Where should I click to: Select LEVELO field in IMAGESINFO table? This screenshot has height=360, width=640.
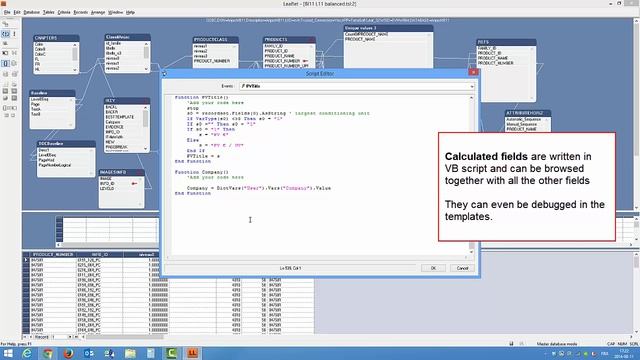pyautogui.click(x=107, y=189)
